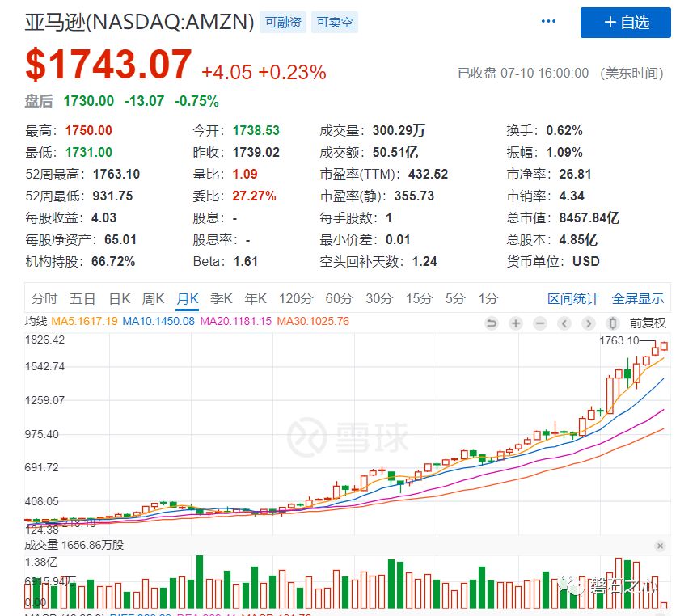Pan chart left with left arrow icon
Screen dimensions: 680x616
pyautogui.click(x=564, y=323)
